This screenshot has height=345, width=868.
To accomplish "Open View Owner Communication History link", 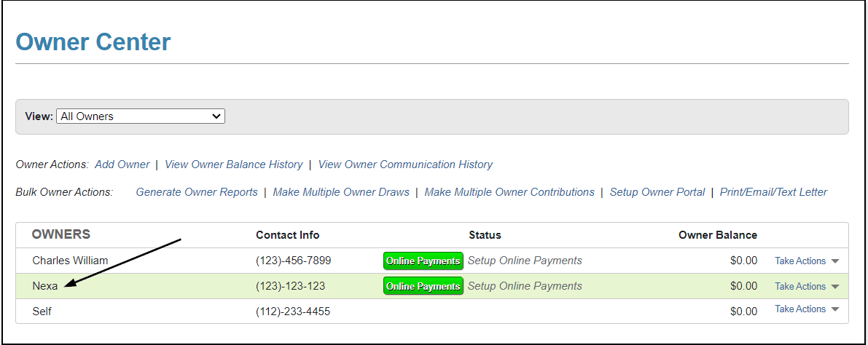I will 405,164.
